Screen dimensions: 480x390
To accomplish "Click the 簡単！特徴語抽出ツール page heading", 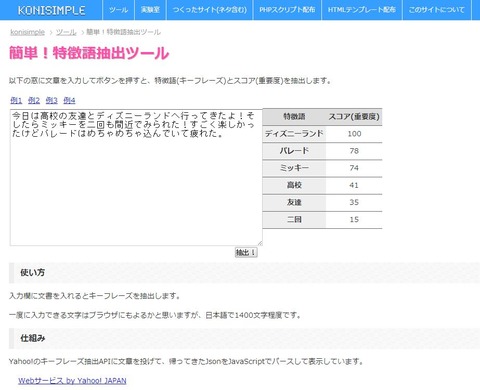I will pyautogui.click(x=89, y=53).
